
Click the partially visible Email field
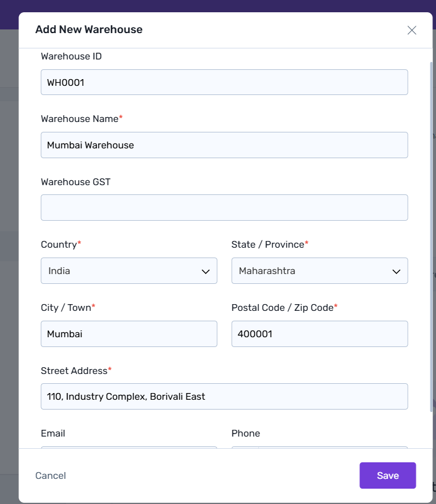[x=129, y=448]
